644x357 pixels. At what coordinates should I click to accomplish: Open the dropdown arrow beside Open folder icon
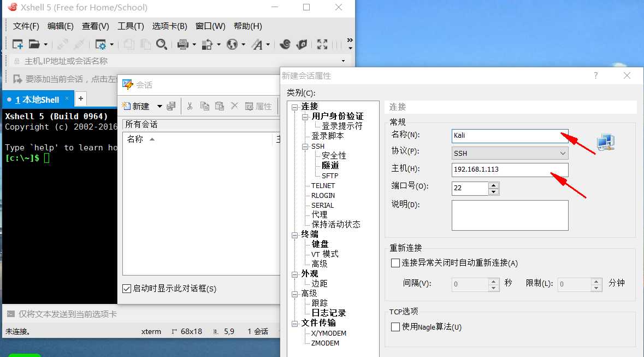(x=45, y=44)
